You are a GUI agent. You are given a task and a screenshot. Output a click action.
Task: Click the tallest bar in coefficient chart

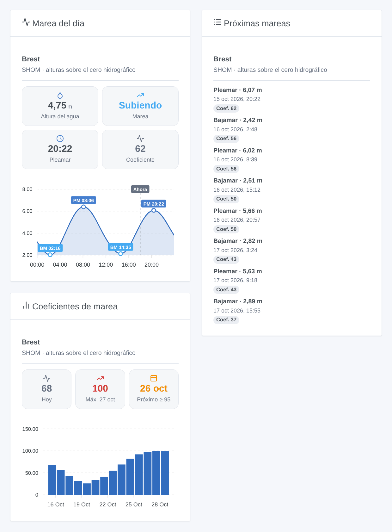pyautogui.click(x=156, y=473)
